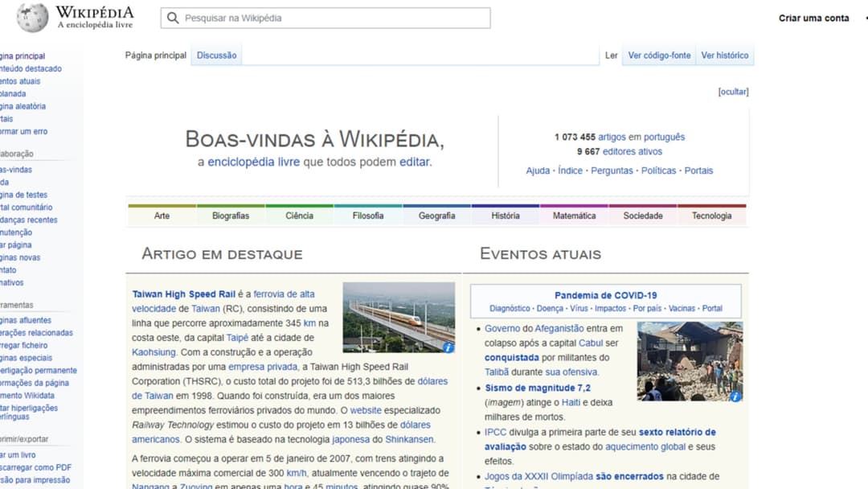This screenshot has height=489, width=868.
Task: Follow the Taipé link
Action: (x=237, y=338)
